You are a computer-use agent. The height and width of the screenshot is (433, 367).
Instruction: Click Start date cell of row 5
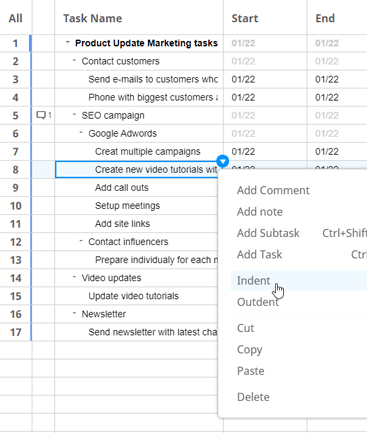(x=265, y=115)
